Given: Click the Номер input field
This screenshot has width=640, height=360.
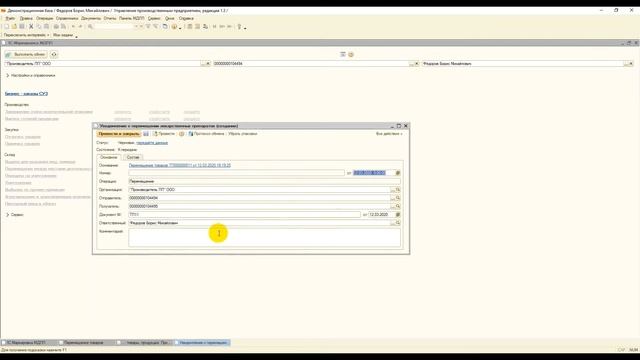Looking at the screenshot, I should [236, 173].
